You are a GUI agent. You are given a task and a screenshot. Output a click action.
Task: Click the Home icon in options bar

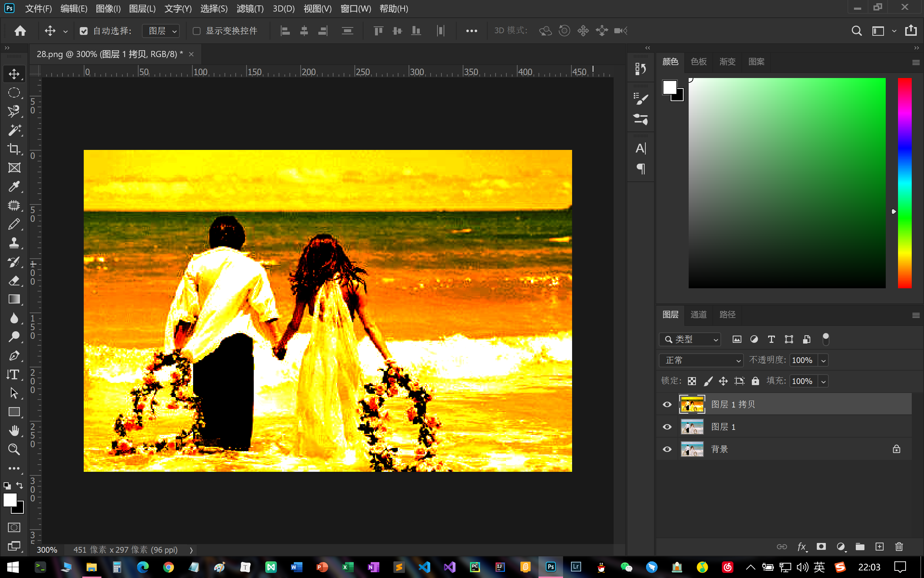tap(20, 31)
